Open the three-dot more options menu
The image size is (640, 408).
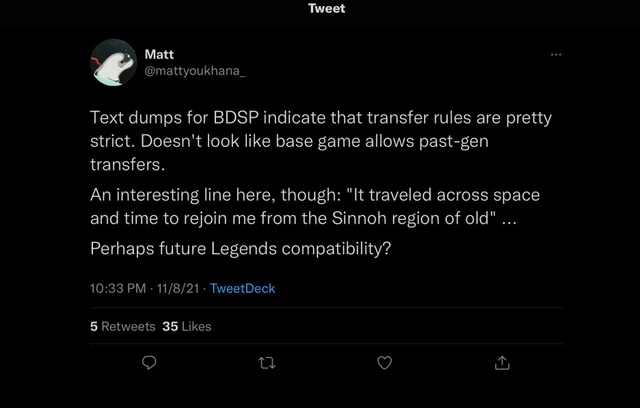coord(555,55)
